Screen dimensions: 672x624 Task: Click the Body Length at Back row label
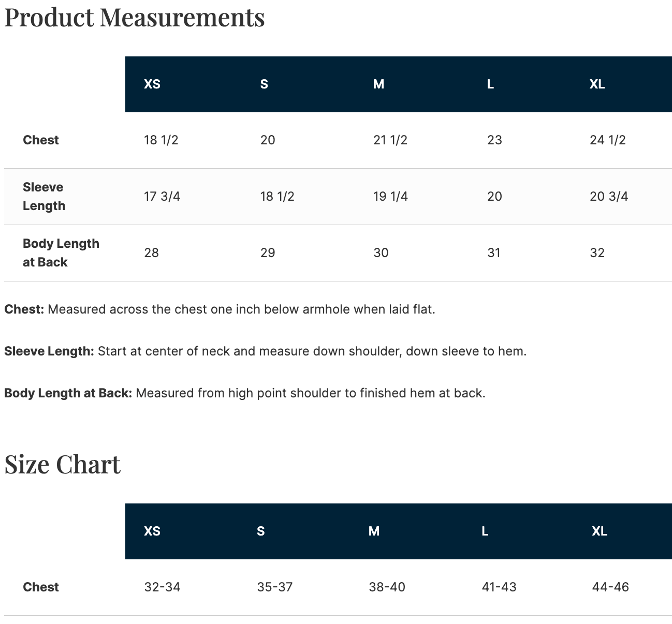(x=61, y=253)
